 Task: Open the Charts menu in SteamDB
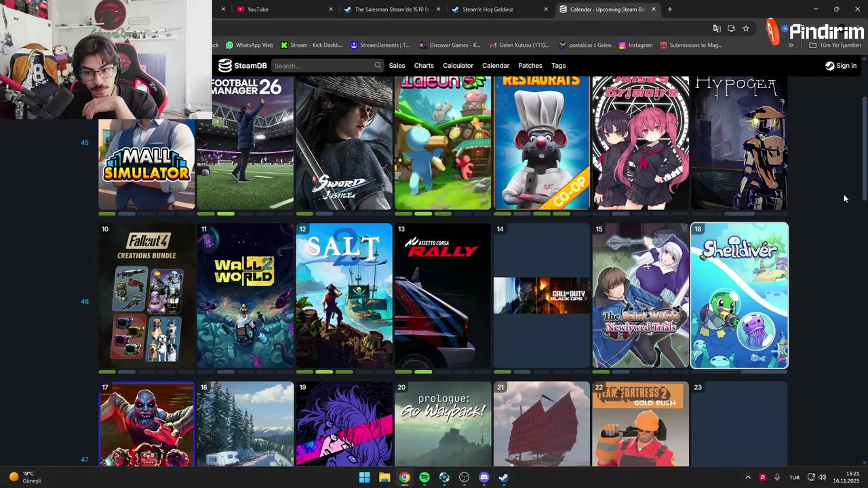pyautogui.click(x=424, y=66)
